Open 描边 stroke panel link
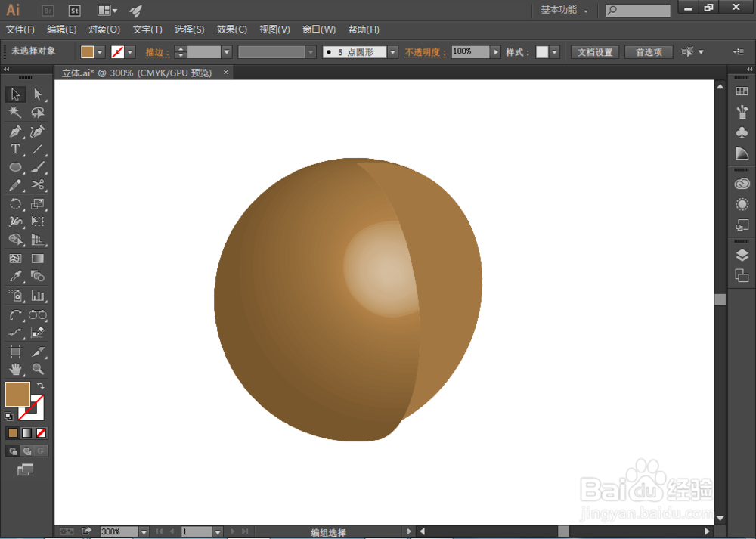The width and height of the screenshot is (756, 539). pos(157,52)
